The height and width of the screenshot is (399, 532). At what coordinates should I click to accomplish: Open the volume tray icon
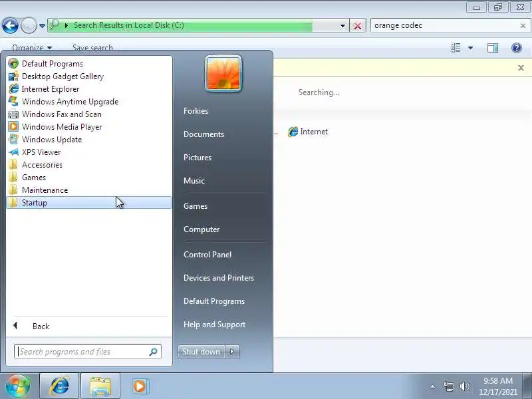(x=464, y=386)
